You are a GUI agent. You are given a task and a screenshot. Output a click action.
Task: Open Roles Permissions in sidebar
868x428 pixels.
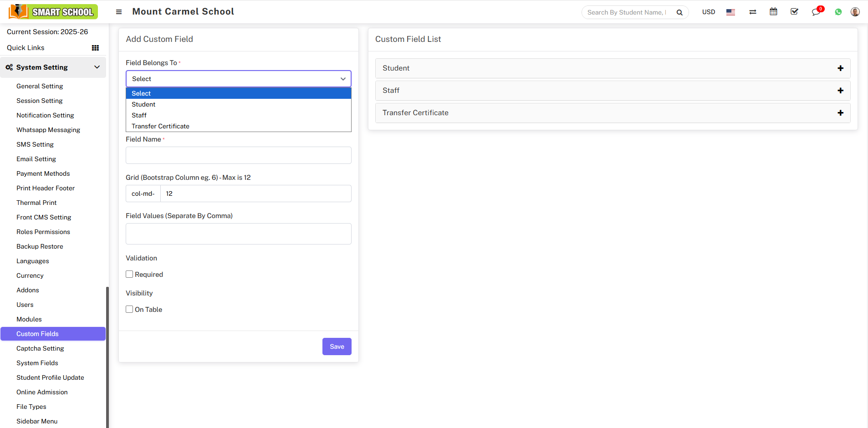coord(43,232)
